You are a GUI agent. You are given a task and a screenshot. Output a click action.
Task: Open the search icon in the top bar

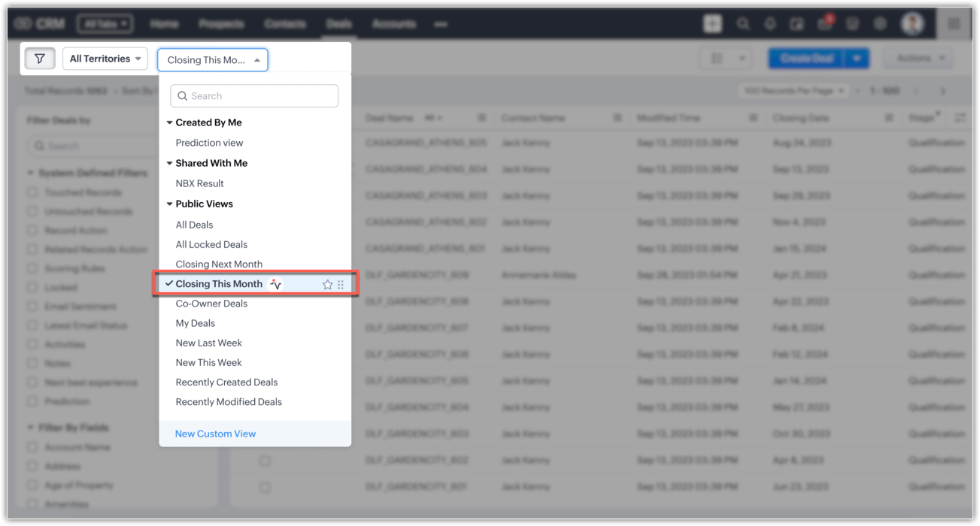(x=742, y=24)
